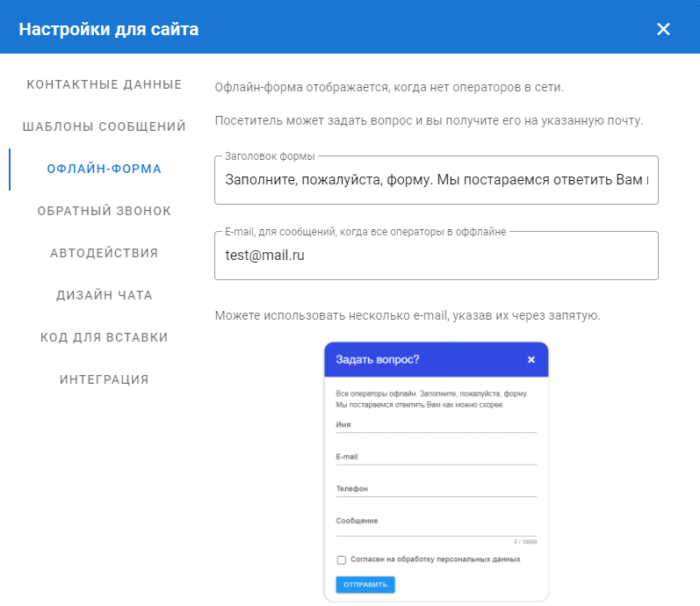Select the Офлайн-форма tab
This screenshot has width=700, height=606.
coord(105,169)
